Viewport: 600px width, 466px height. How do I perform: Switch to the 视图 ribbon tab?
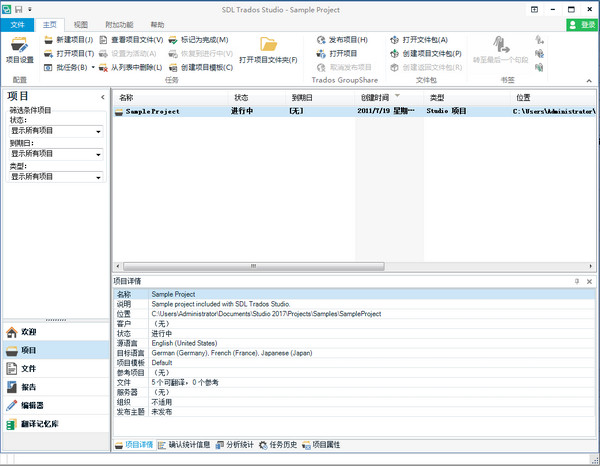point(81,23)
